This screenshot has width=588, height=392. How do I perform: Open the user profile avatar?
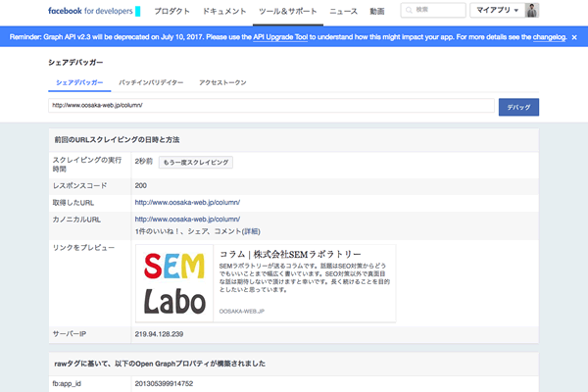532,10
